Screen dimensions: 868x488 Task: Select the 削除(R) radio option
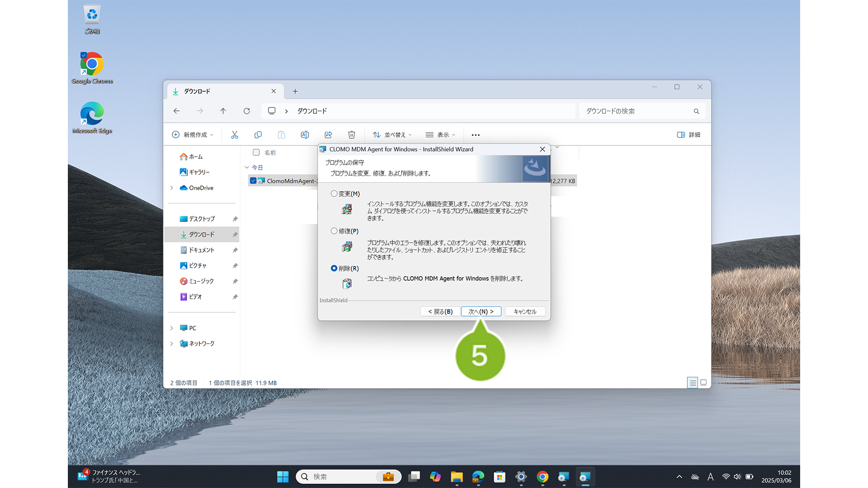[334, 268]
